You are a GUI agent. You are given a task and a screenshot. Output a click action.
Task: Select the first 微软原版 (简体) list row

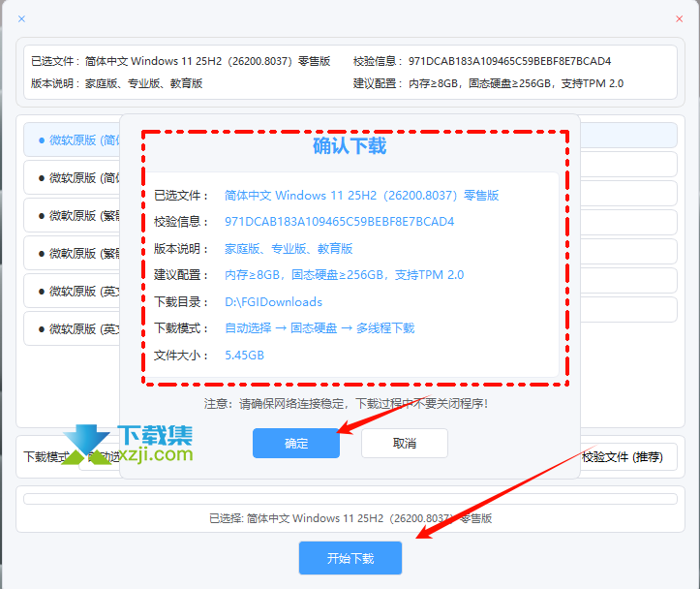click(x=72, y=140)
